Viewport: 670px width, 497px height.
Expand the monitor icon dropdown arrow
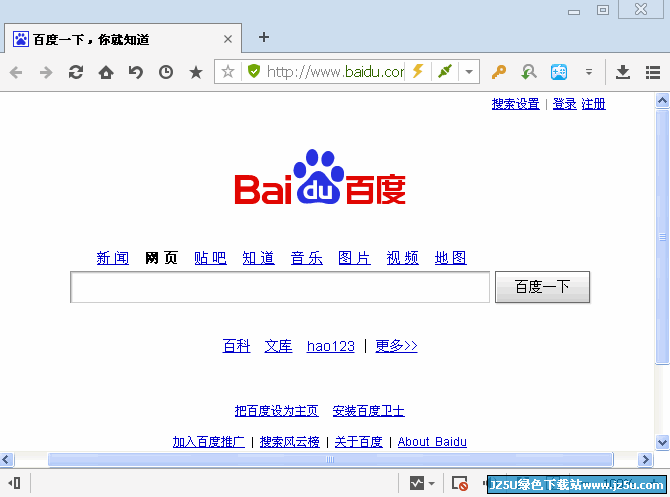pos(432,484)
